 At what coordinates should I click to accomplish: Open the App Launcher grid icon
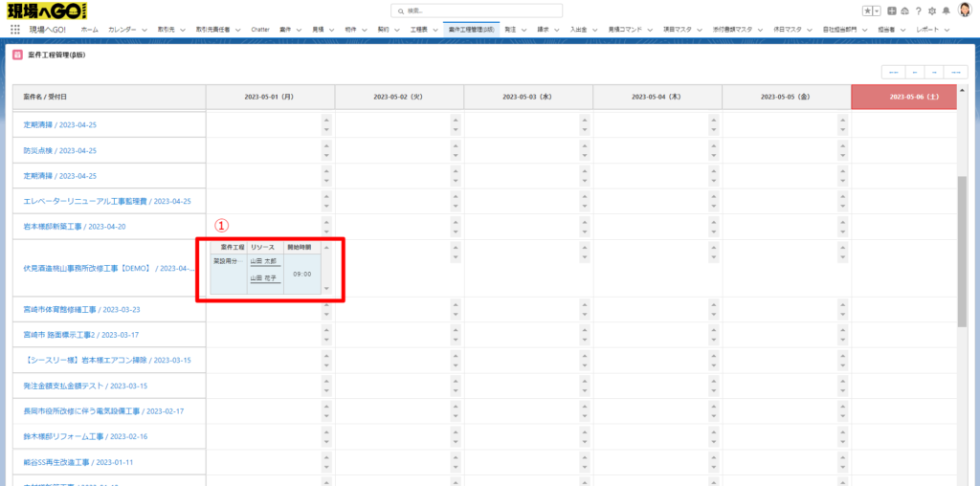point(15,30)
